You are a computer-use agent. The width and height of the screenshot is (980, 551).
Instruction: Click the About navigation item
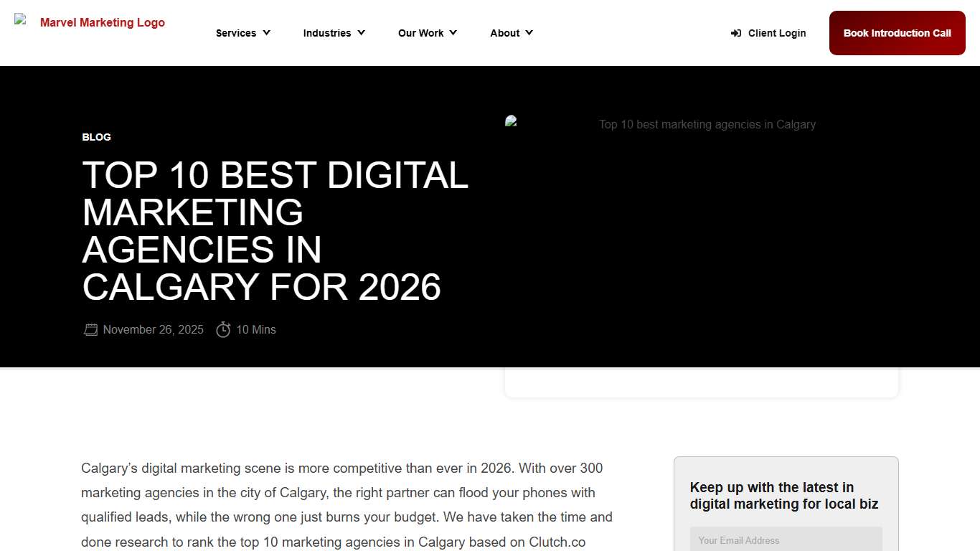point(504,33)
